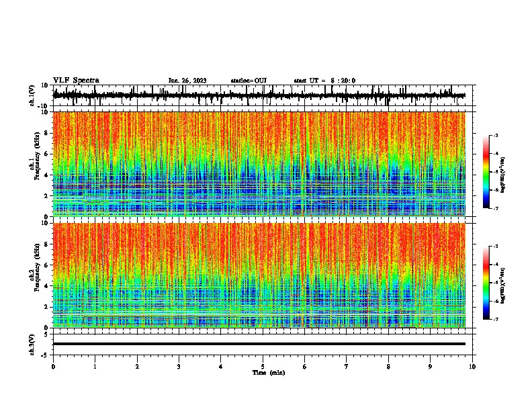Click the "station=OUJ" label
Screen dimensions: 532x411
[x=249, y=81]
